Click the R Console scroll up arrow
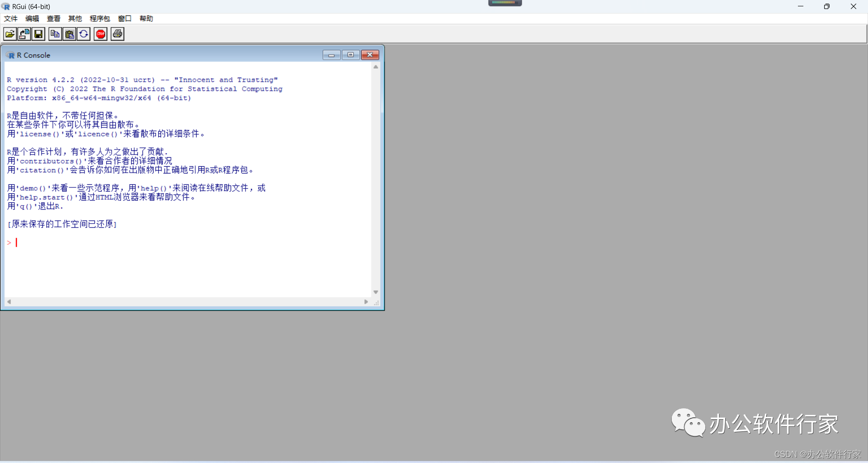Screen dimensions: 868x463 (376, 67)
